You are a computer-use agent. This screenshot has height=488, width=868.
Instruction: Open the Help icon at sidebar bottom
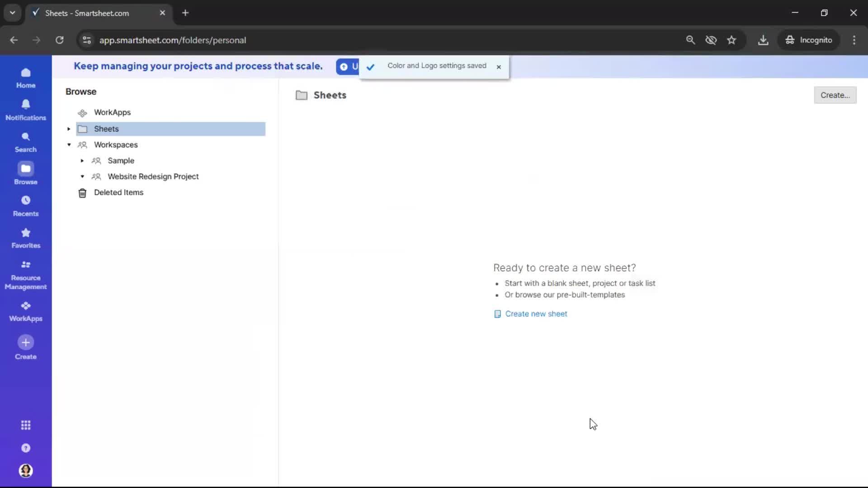tap(26, 448)
